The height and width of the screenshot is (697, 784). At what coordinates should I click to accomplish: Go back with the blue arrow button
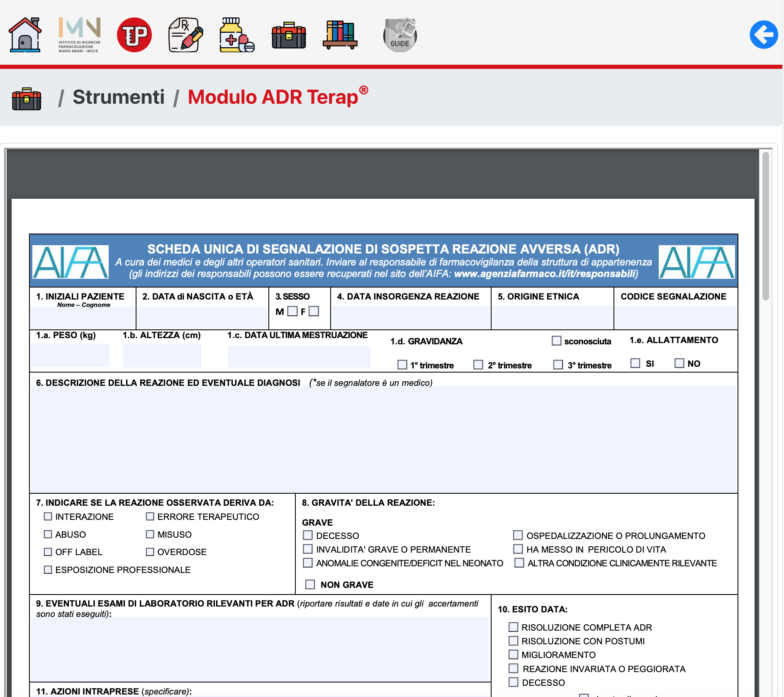[x=764, y=35]
